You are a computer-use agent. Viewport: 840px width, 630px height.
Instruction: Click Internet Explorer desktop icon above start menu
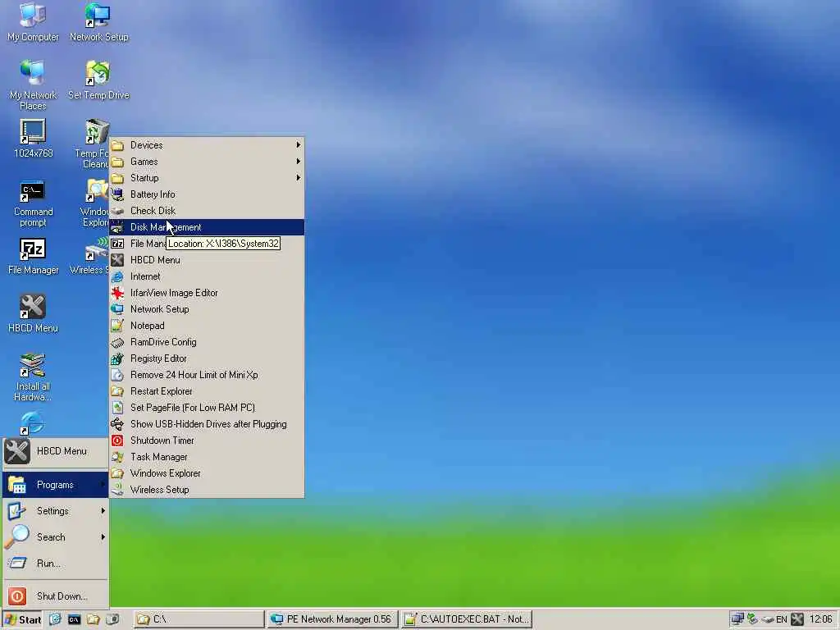[x=32, y=422]
